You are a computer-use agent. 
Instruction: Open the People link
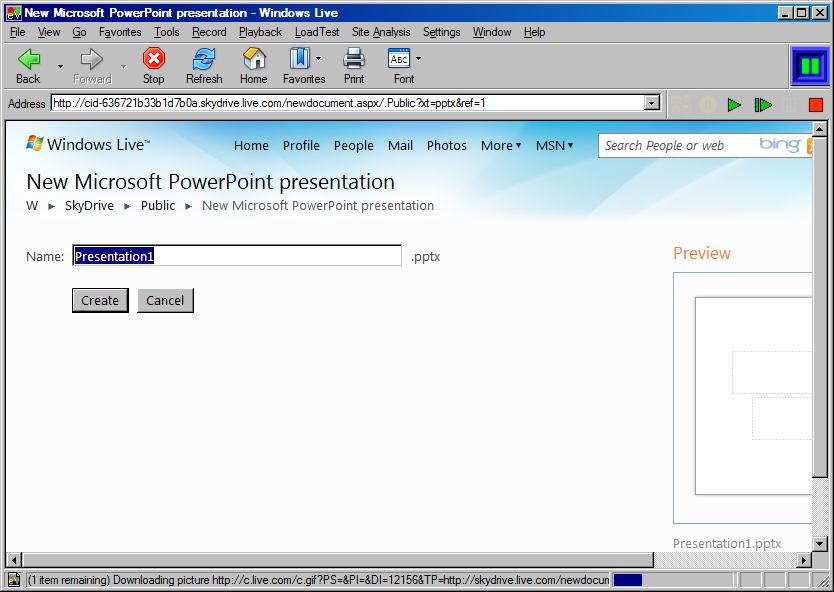tap(354, 145)
